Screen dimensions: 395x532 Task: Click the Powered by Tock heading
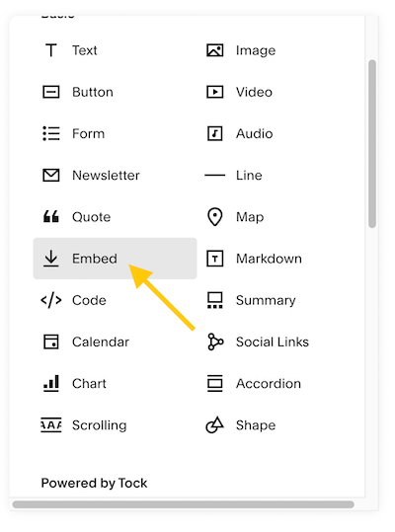coord(94,484)
